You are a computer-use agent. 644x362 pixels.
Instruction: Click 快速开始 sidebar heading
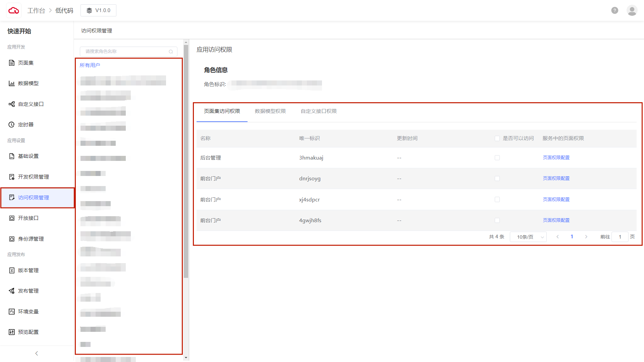(x=19, y=31)
